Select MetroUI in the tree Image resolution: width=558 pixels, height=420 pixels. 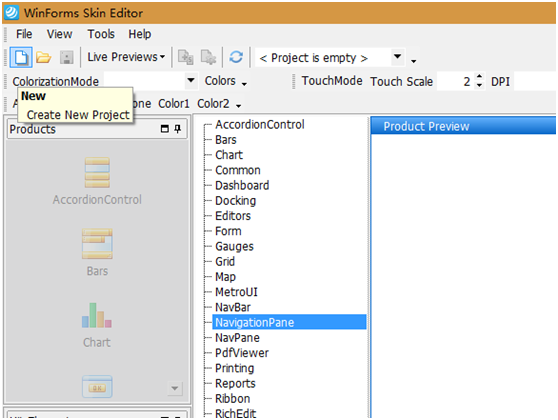[x=236, y=292]
